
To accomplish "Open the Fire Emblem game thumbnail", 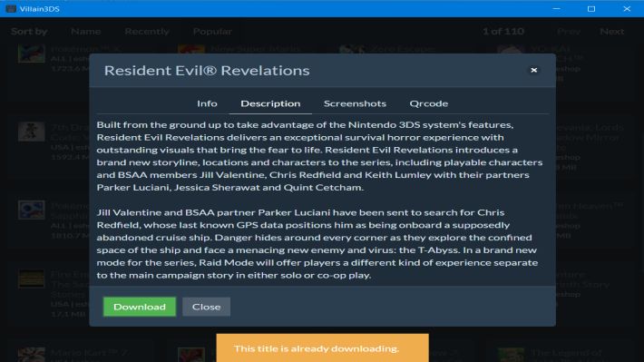I will 32,279.
